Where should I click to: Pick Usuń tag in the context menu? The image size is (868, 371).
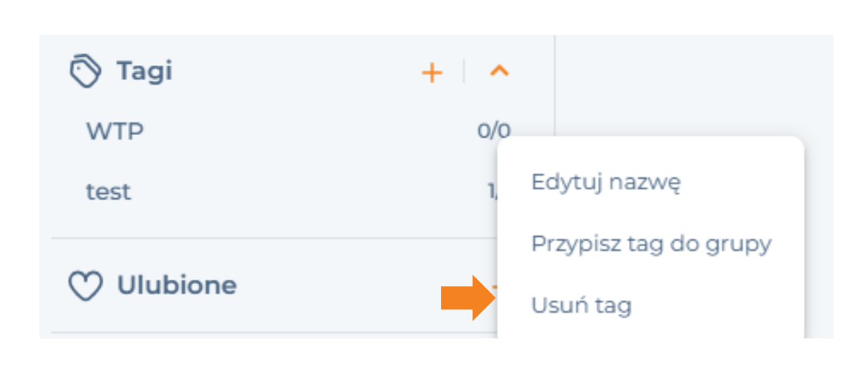(x=581, y=306)
